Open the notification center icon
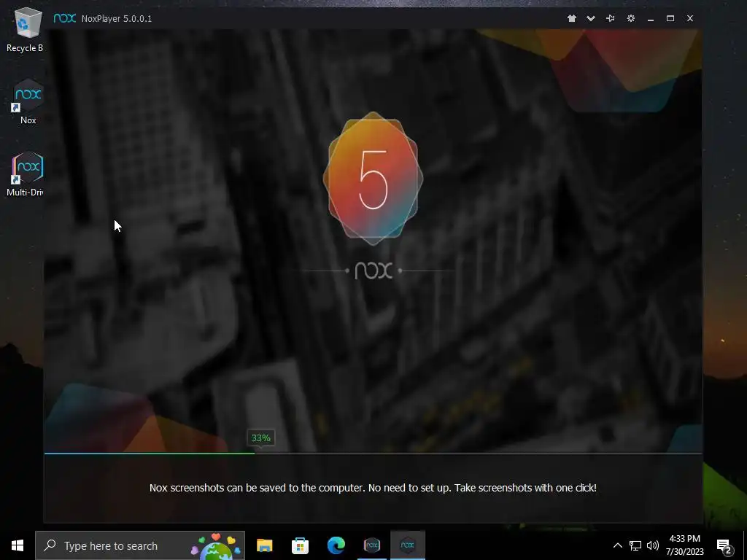Screen dimensions: 747x560 tap(724, 546)
